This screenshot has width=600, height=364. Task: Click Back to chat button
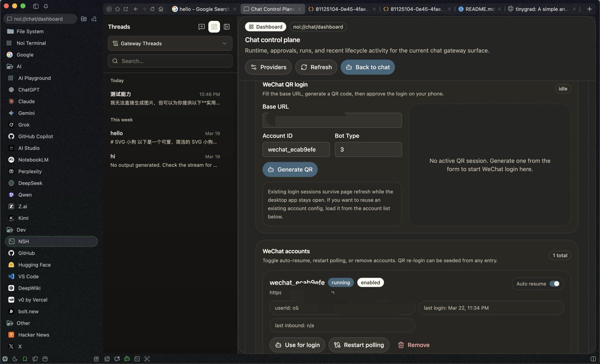tap(367, 67)
